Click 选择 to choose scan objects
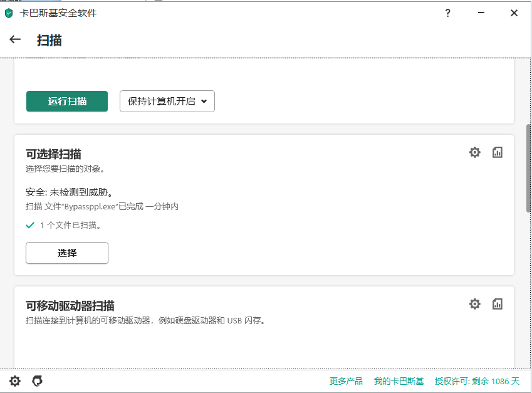This screenshot has width=532, height=393. (x=66, y=253)
